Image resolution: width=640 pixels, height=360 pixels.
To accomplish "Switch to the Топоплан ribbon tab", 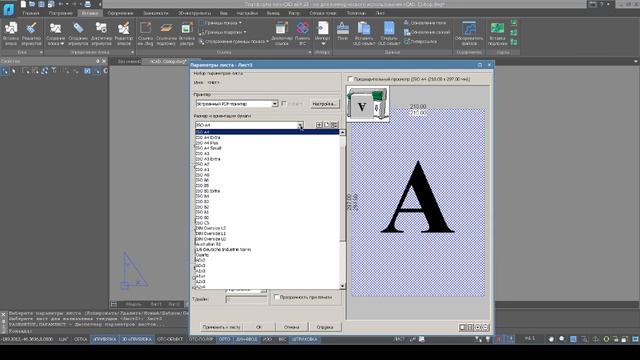I will (356, 13).
